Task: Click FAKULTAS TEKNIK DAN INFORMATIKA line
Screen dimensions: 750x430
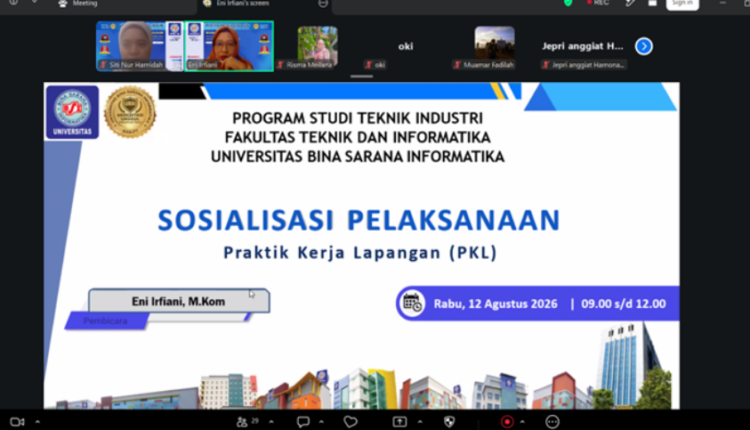Action: pos(358,137)
